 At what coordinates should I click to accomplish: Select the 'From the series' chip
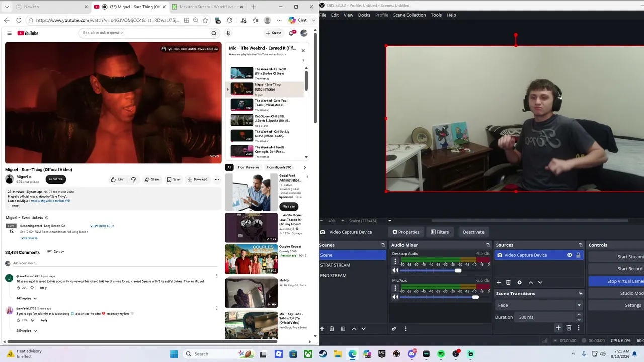[x=249, y=167]
